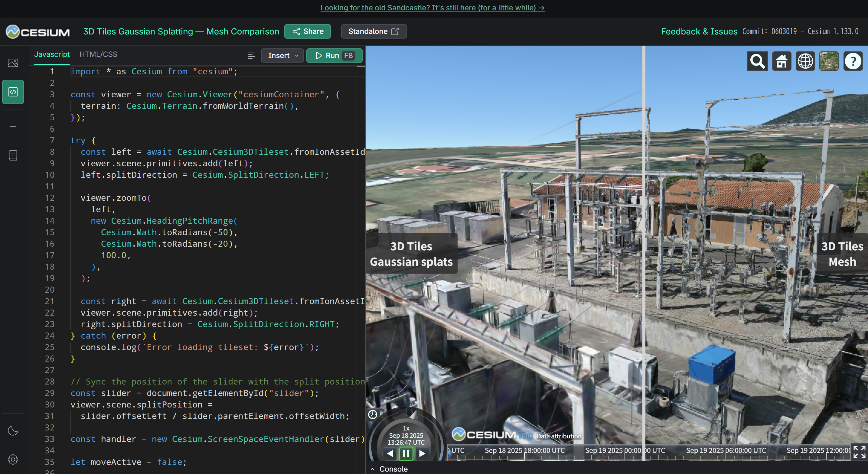Open the scene mode picker globe

coord(805,61)
